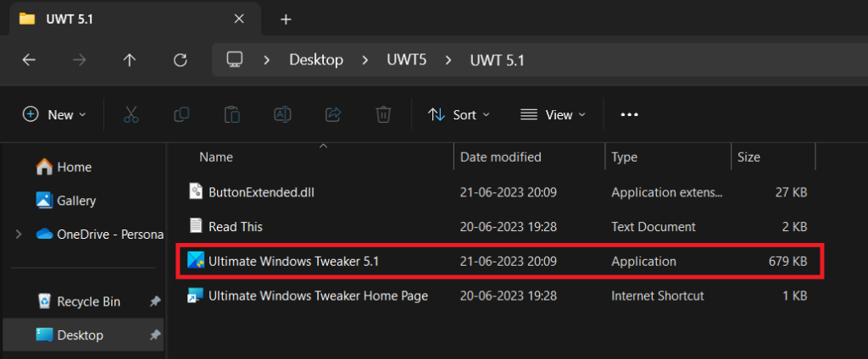Sort files by the Date modified column
The image size is (868, 359).
(500, 157)
